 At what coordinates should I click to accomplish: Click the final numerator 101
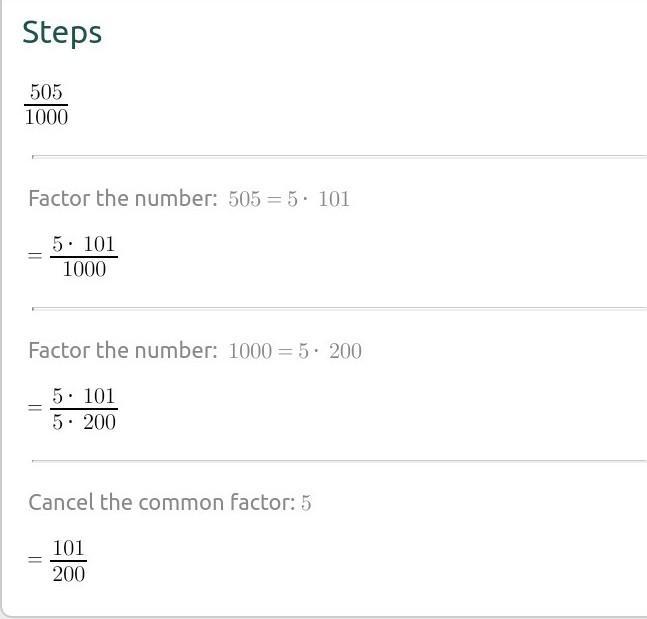tap(69, 550)
